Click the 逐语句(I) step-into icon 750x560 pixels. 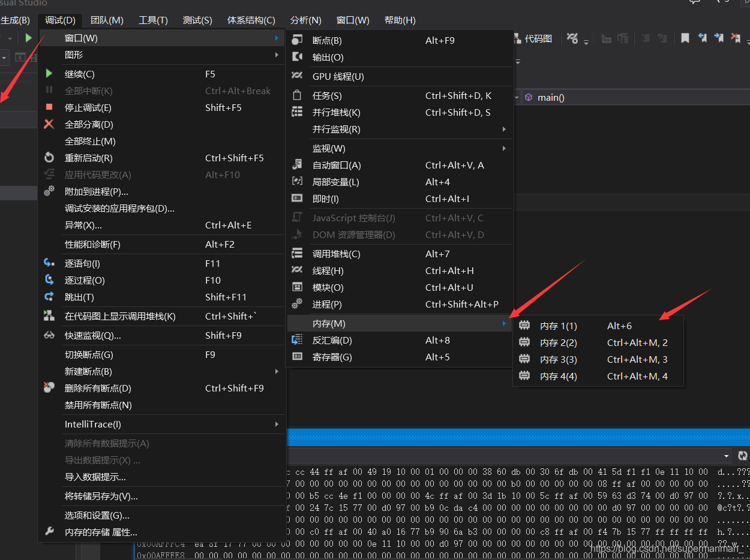49,263
